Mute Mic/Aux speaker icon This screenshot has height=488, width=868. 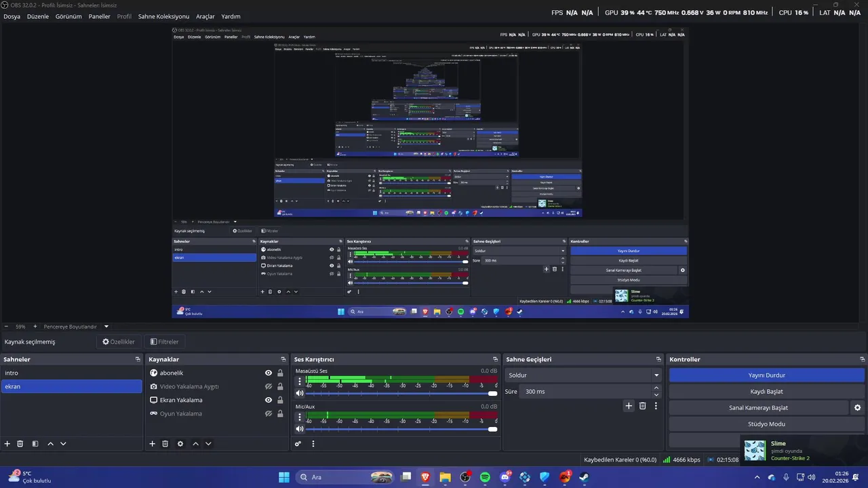pyautogui.click(x=300, y=429)
